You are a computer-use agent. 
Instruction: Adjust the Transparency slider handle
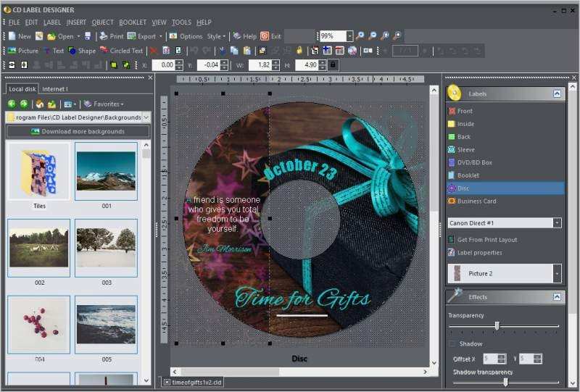point(497,326)
